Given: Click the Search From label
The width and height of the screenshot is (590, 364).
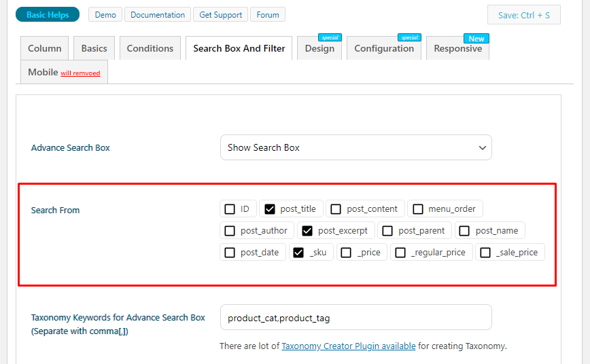Looking at the screenshot, I should tap(55, 211).
